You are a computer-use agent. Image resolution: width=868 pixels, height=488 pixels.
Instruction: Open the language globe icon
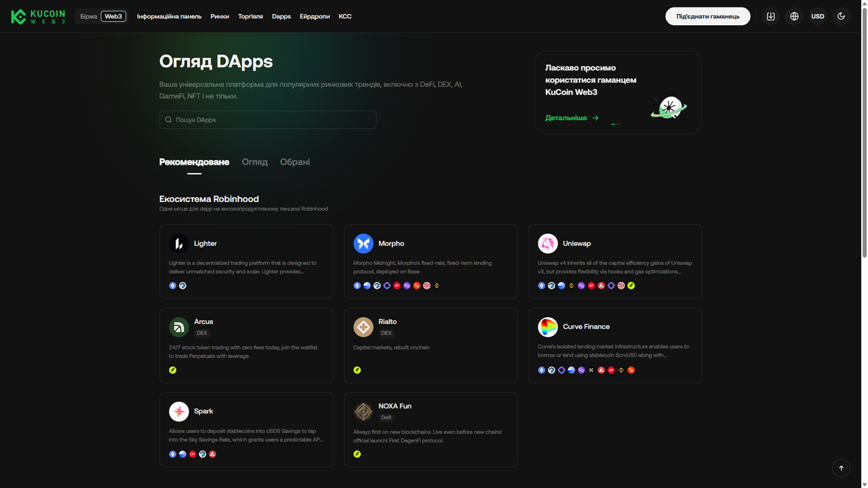[x=794, y=16]
